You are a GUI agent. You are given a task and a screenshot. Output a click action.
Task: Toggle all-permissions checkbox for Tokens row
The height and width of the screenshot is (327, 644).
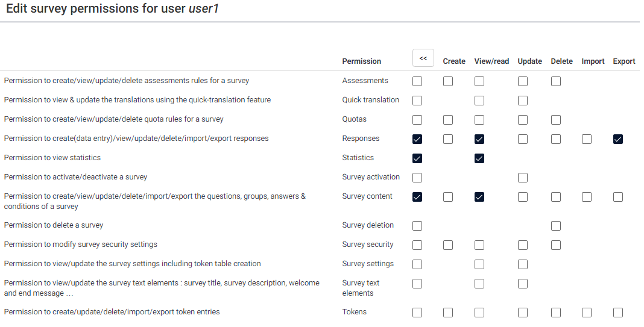pos(417,313)
